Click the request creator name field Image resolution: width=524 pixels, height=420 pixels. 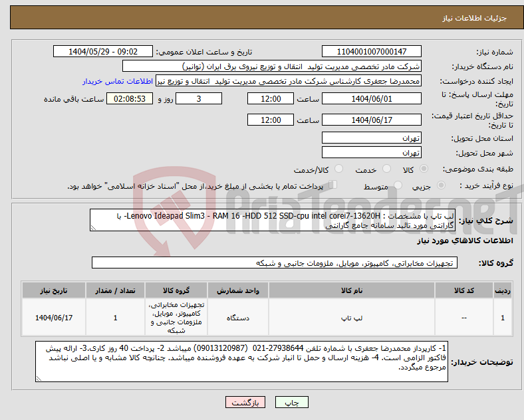(x=289, y=81)
